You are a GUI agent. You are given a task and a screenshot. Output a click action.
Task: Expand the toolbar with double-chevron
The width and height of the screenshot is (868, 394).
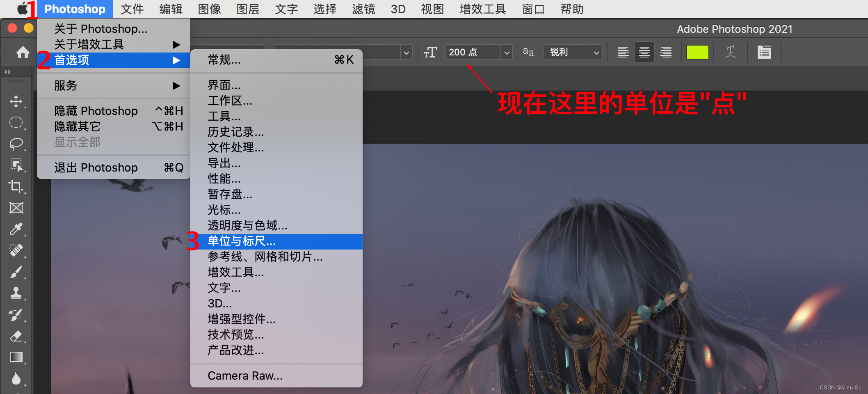coord(7,72)
